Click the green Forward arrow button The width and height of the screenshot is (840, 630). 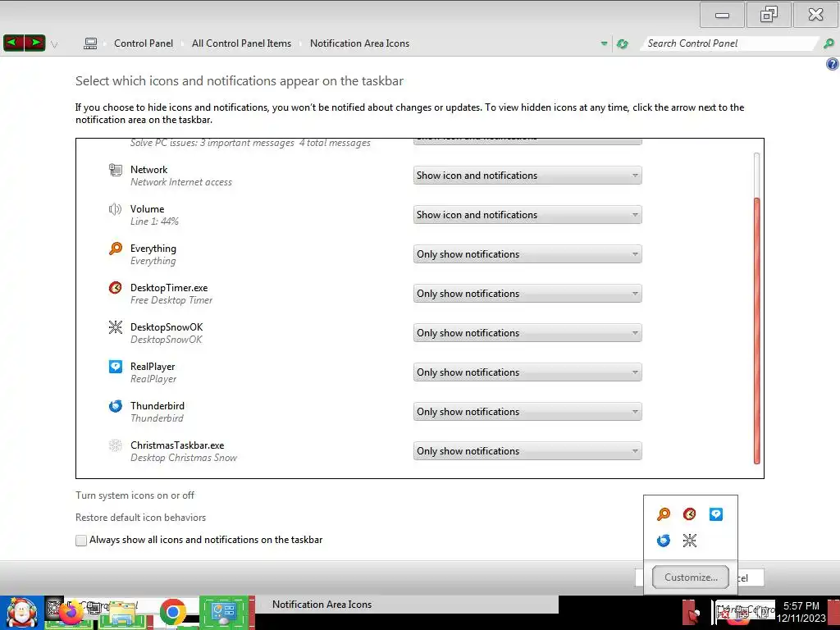pyautogui.click(x=34, y=43)
